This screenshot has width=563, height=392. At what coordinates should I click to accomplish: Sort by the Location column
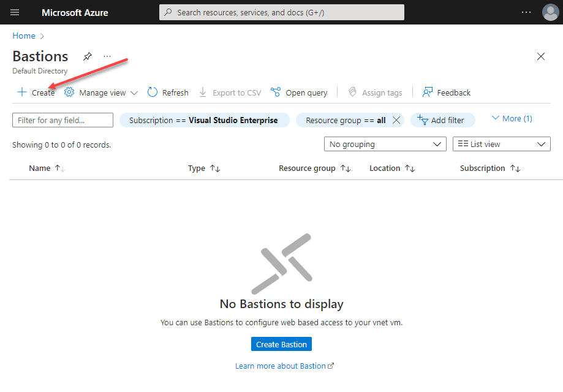(392, 168)
